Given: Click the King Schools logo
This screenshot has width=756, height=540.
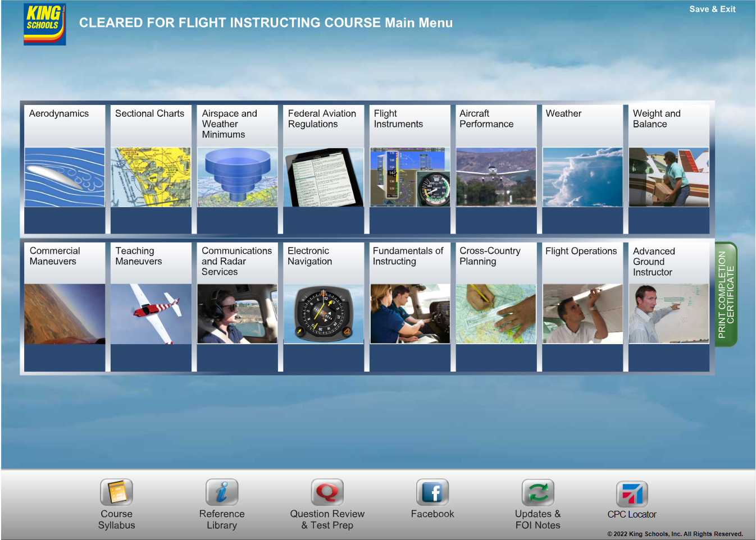Looking at the screenshot, I should click(44, 24).
